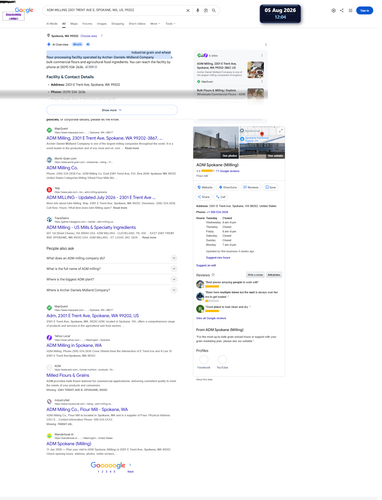
Task: Click the Share button in knowledge panel
Action: pyautogui.click(x=204, y=197)
